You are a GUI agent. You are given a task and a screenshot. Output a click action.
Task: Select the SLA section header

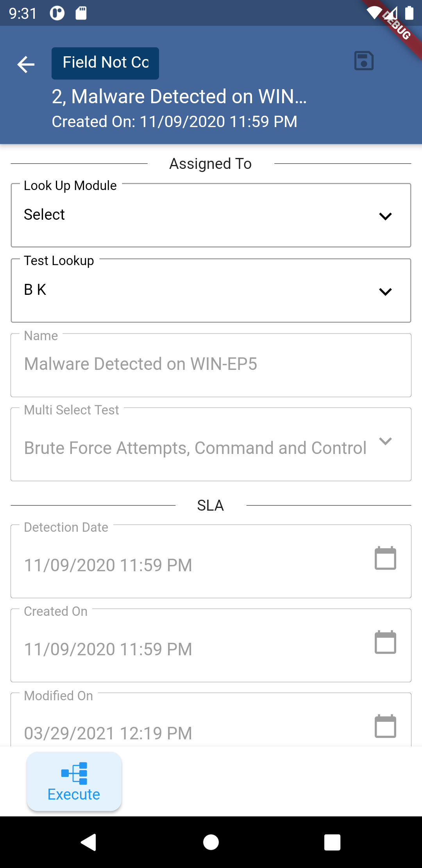211,506
